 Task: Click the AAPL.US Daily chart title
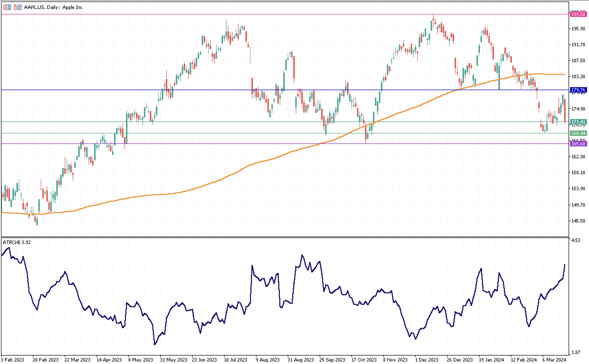click(x=53, y=7)
